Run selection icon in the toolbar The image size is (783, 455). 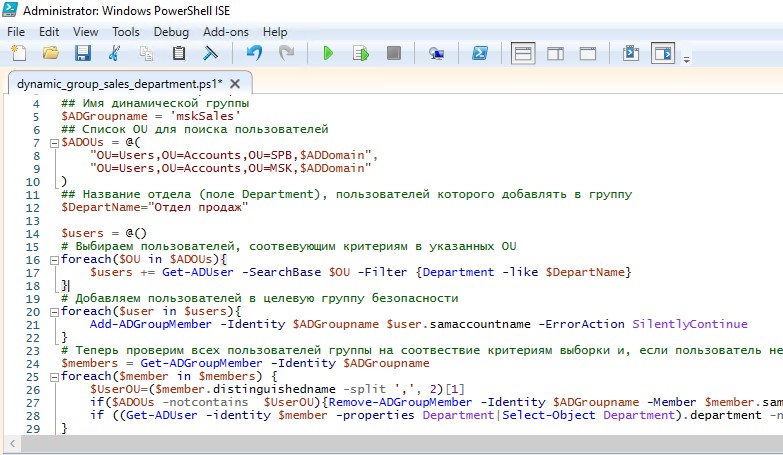tap(361, 53)
